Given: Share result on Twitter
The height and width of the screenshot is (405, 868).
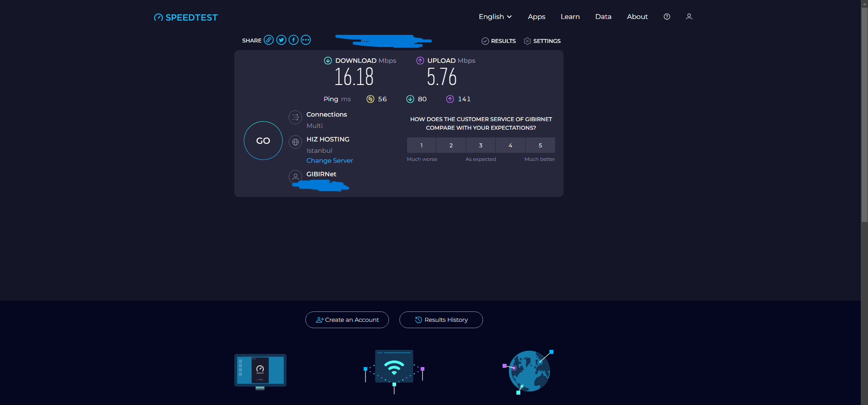Looking at the screenshot, I should click(281, 40).
